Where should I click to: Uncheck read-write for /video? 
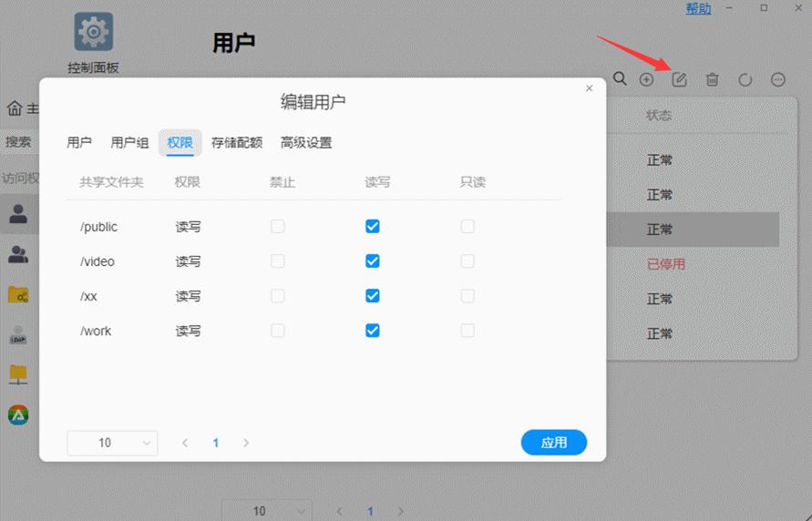point(373,260)
